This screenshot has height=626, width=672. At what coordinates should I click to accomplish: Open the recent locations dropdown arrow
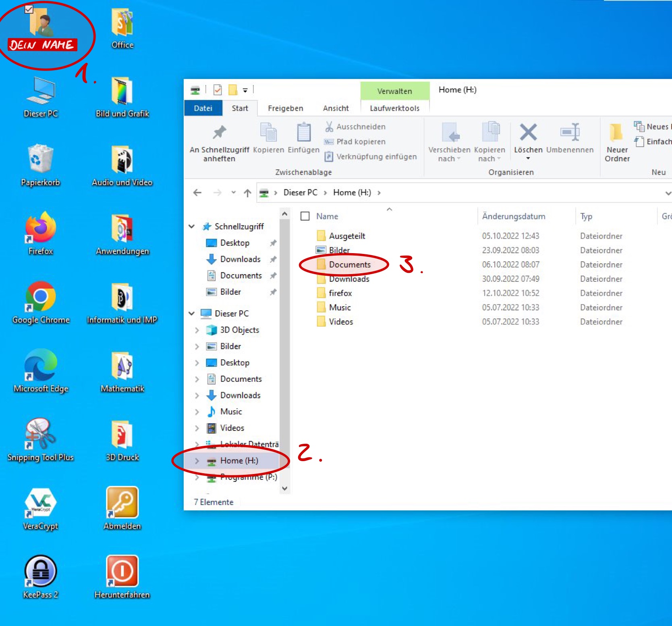point(233,193)
